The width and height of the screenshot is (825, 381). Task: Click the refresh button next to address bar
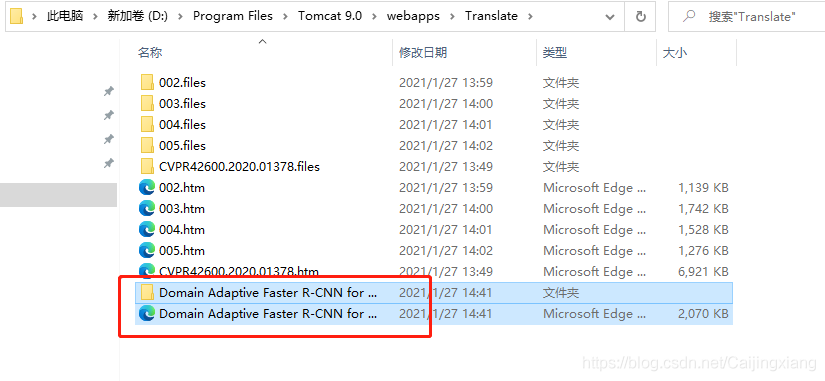pyautogui.click(x=640, y=16)
